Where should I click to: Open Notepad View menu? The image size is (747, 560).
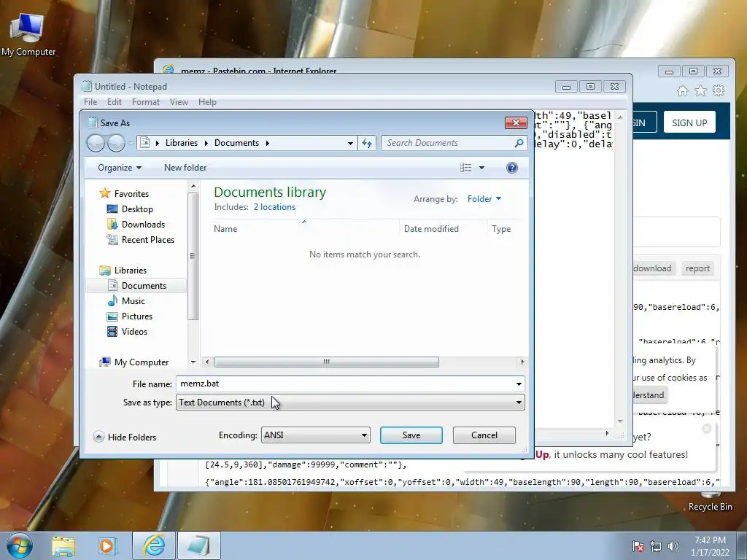click(179, 102)
